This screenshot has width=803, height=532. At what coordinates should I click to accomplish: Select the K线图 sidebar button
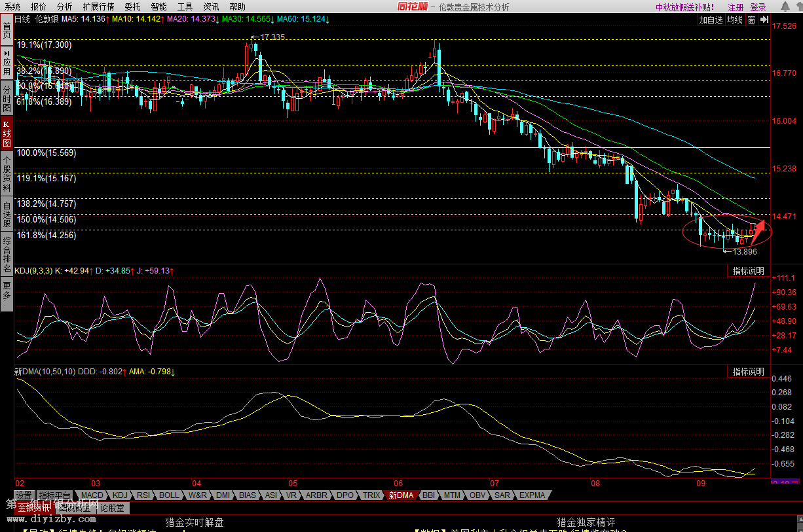pos(7,134)
